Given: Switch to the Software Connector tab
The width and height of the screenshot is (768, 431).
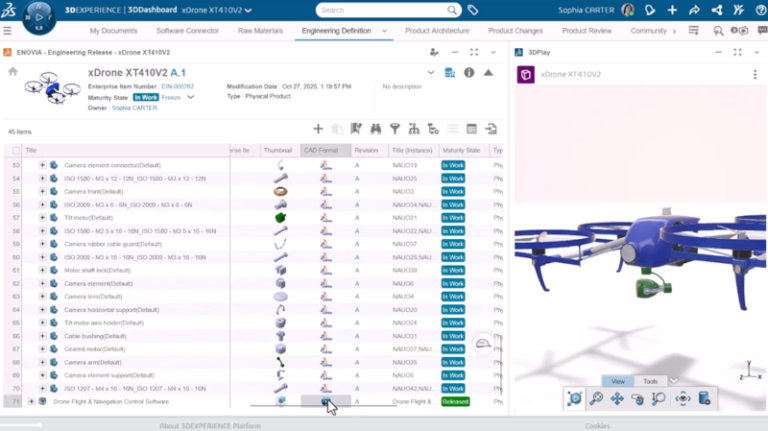Looking at the screenshot, I should tap(188, 31).
